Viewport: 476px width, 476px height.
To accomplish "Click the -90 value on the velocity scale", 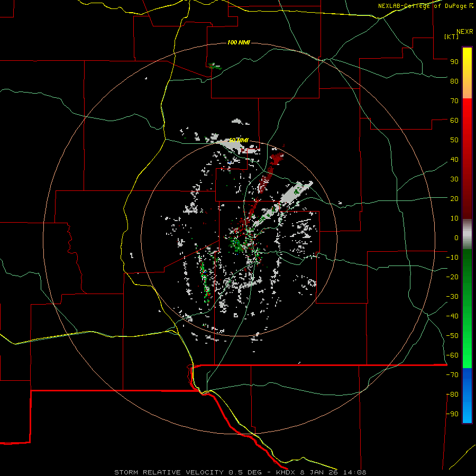I will [x=452, y=414].
